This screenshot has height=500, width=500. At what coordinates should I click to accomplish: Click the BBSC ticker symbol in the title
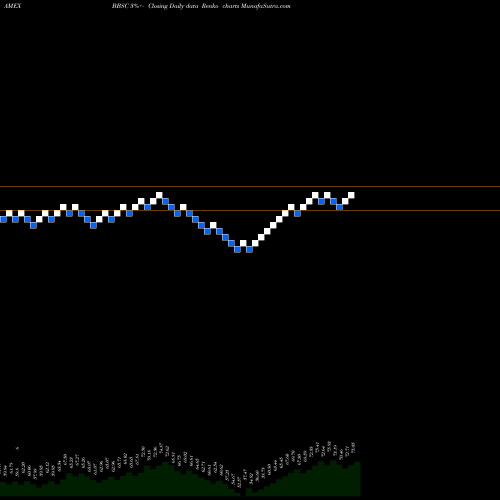tap(120, 6)
